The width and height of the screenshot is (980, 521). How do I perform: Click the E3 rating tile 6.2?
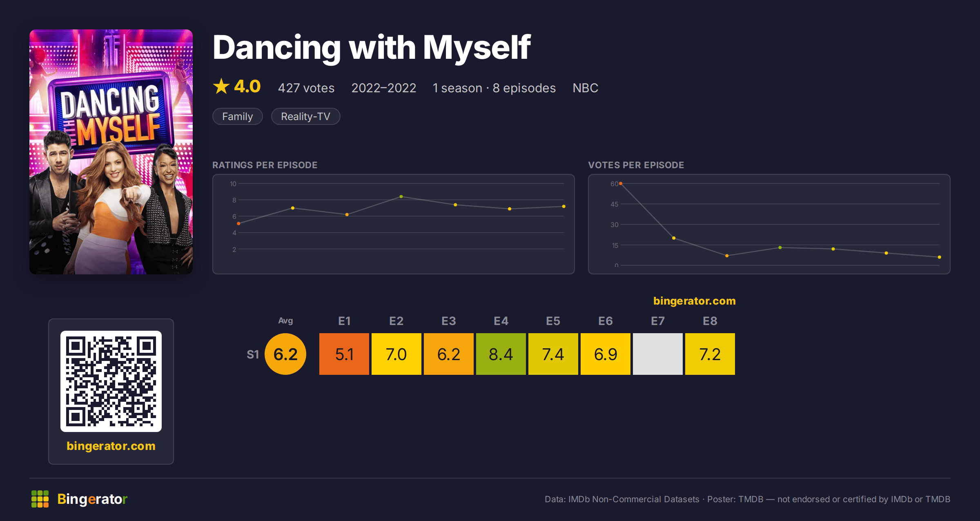[449, 354]
